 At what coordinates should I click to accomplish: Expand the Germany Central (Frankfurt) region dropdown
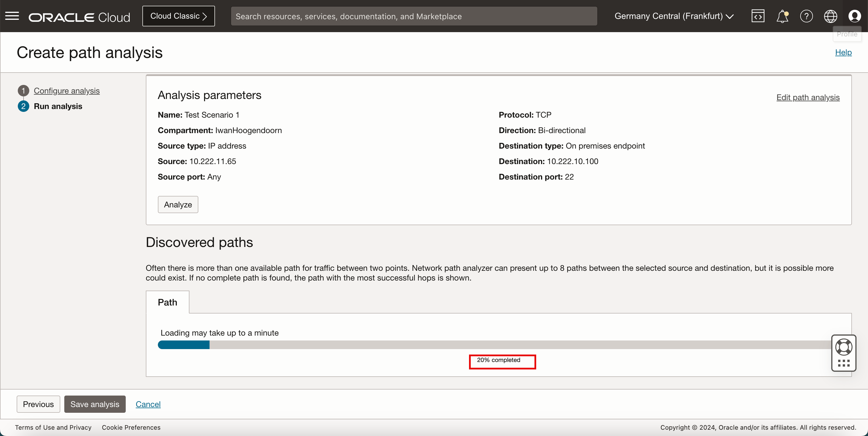(x=674, y=16)
